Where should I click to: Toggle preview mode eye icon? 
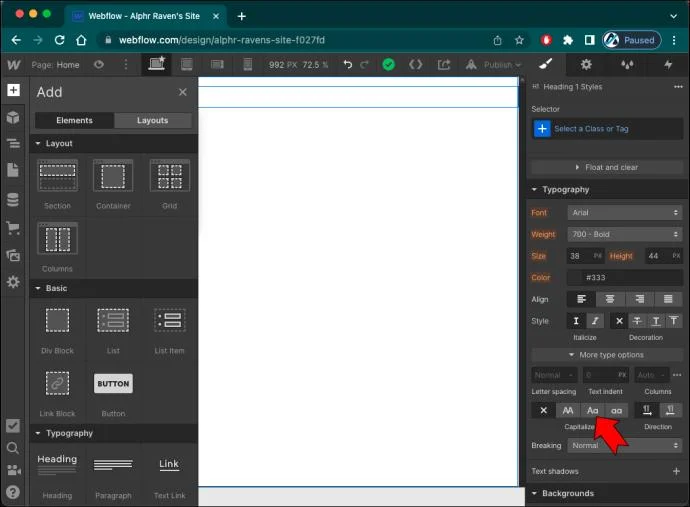(x=99, y=65)
